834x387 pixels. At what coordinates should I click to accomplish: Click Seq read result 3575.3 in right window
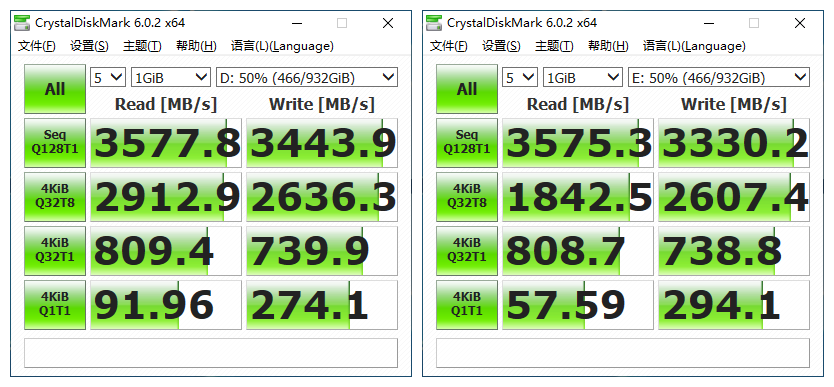click(x=578, y=143)
